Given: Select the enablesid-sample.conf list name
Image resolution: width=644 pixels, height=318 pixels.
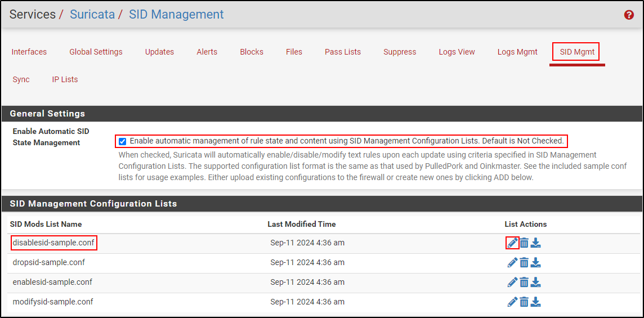Looking at the screenshot, I should [52, 282].
